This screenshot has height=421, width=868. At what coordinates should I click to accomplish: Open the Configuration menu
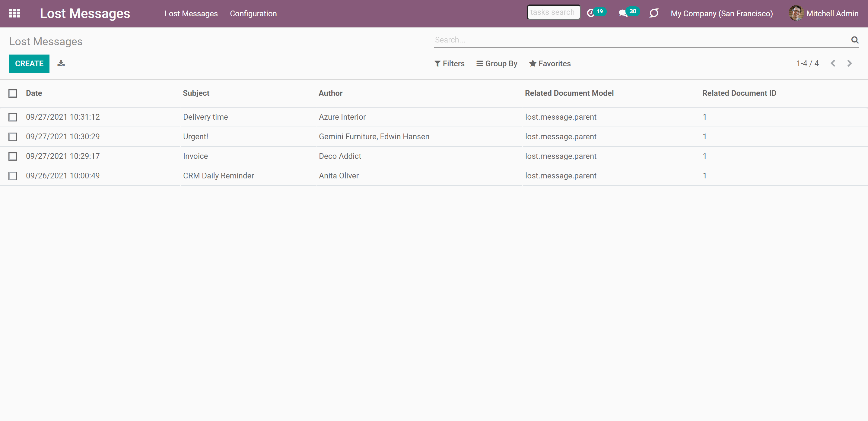(253, 14)
